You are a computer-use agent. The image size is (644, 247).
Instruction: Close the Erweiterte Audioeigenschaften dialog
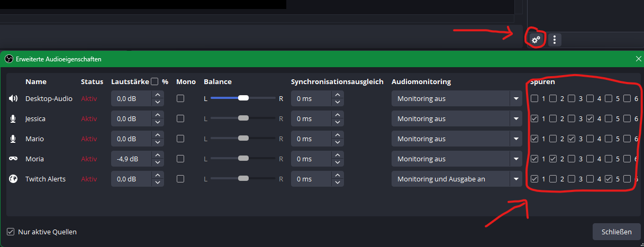pyautogui.click(x=638, y=59)
